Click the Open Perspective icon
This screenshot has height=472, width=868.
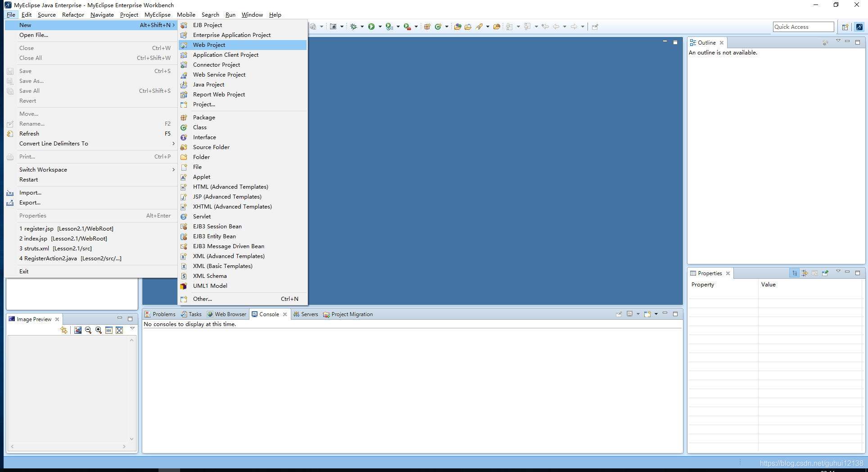pos(845,27)
